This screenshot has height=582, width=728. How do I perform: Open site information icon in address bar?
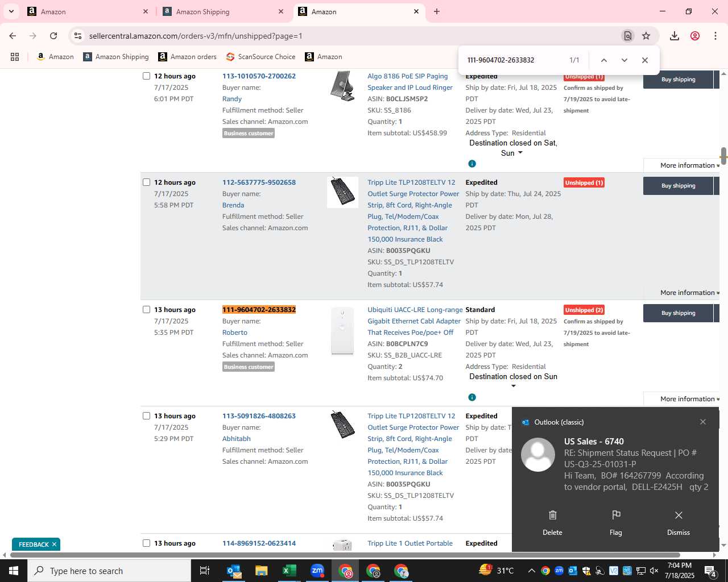point(78,36)
